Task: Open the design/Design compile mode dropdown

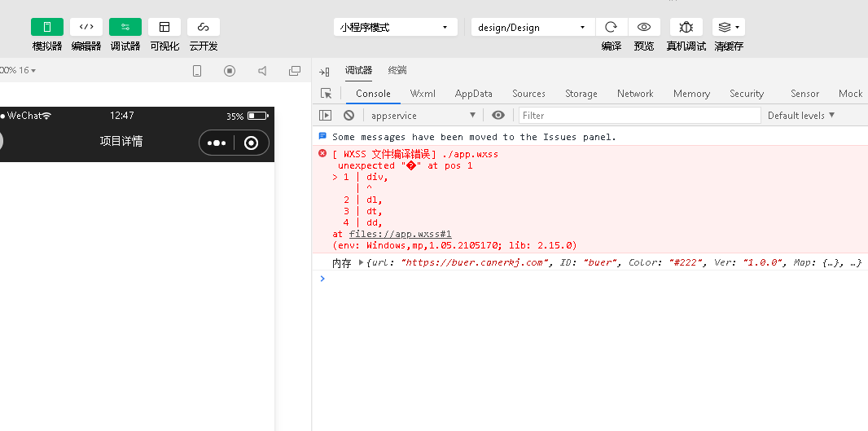Action: (x=533, y=27)
